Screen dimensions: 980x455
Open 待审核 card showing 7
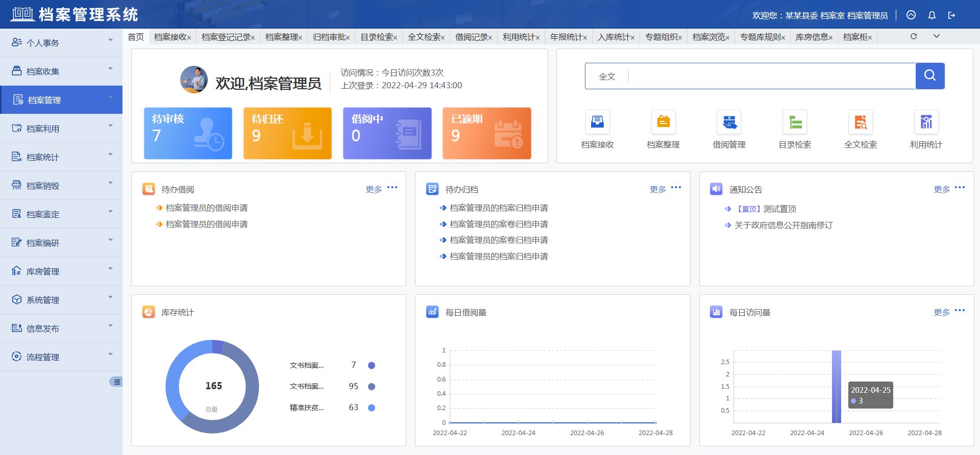pos(188,133)
